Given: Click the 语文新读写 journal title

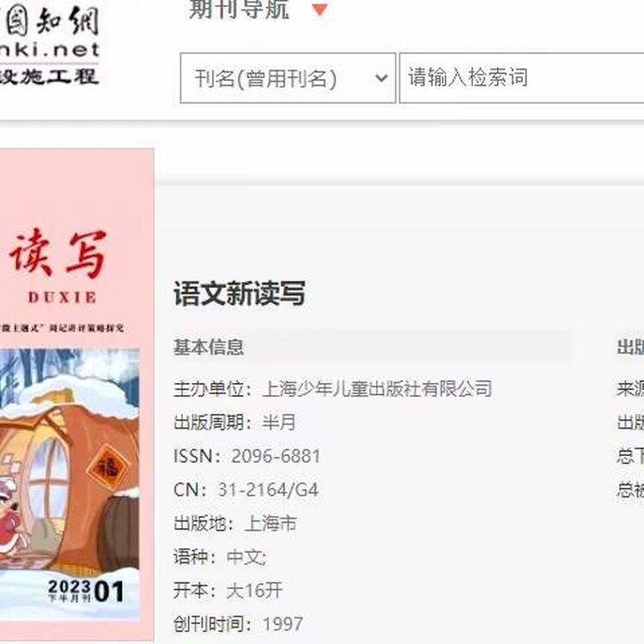Looking at the screenshot, I should [240, 294].
